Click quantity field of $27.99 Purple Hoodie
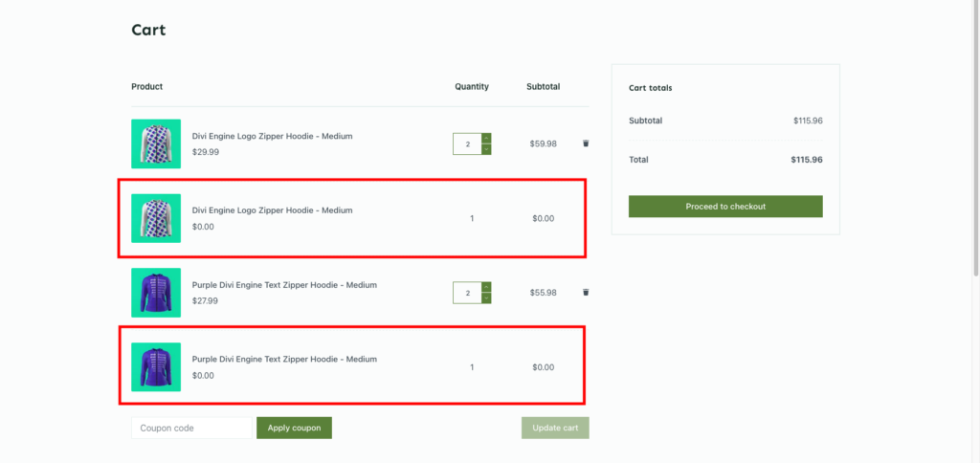 point(467,293)
